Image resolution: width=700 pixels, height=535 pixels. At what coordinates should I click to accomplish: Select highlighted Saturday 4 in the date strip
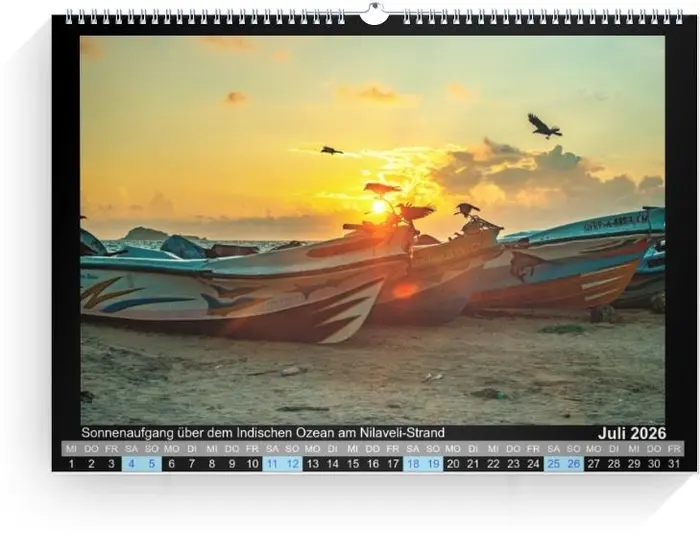pos(131,463)
